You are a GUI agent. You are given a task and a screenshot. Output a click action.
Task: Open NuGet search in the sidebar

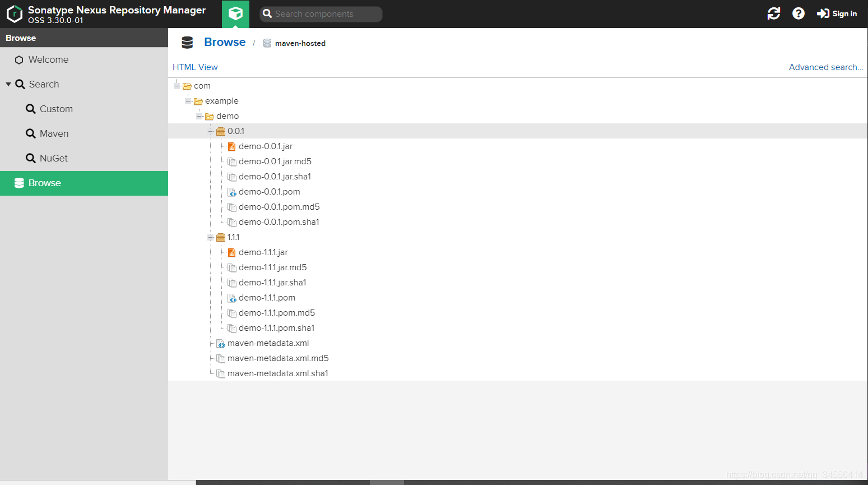[x=84, y=158]
